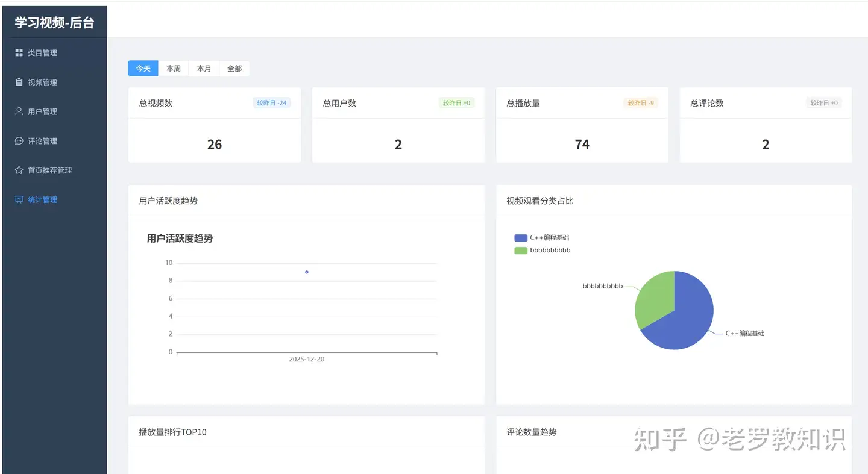The height and width of the screenshot is (474, 868).
Task: Click the 2025-12-20 axis date label
Action: click(307, 359)
